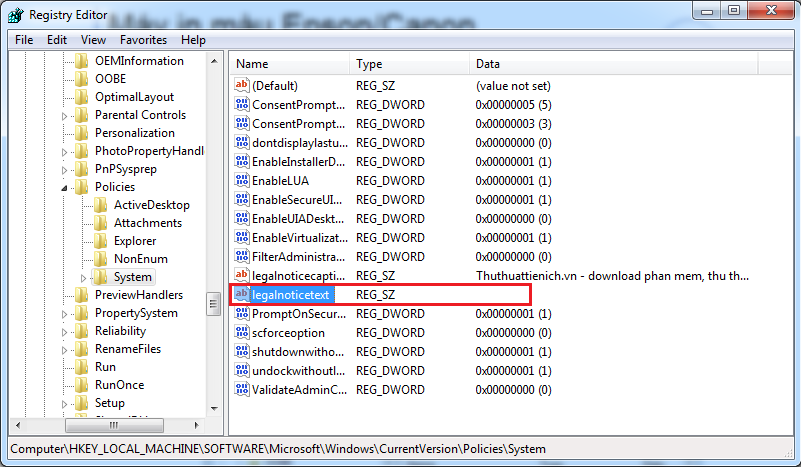Select the (Default) string value icon
Image resolution: width=801 pixels, height=467 pixels.
pos(241,86)
